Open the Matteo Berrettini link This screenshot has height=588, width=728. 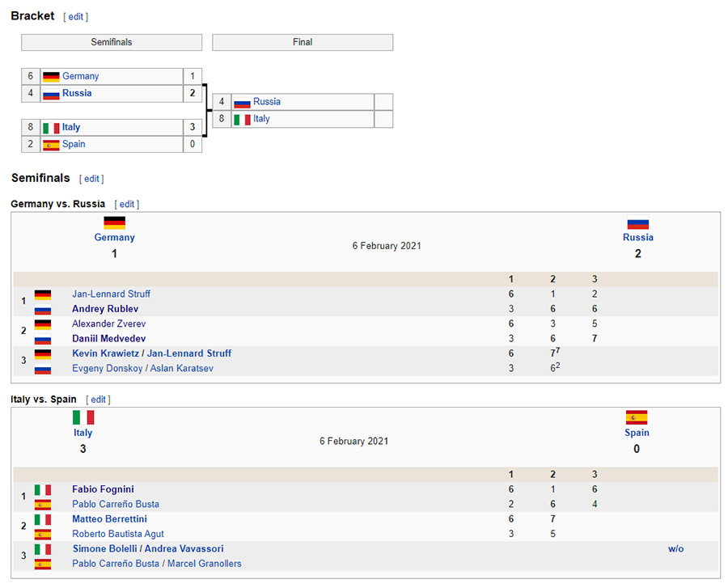click(x=109, y=519)
